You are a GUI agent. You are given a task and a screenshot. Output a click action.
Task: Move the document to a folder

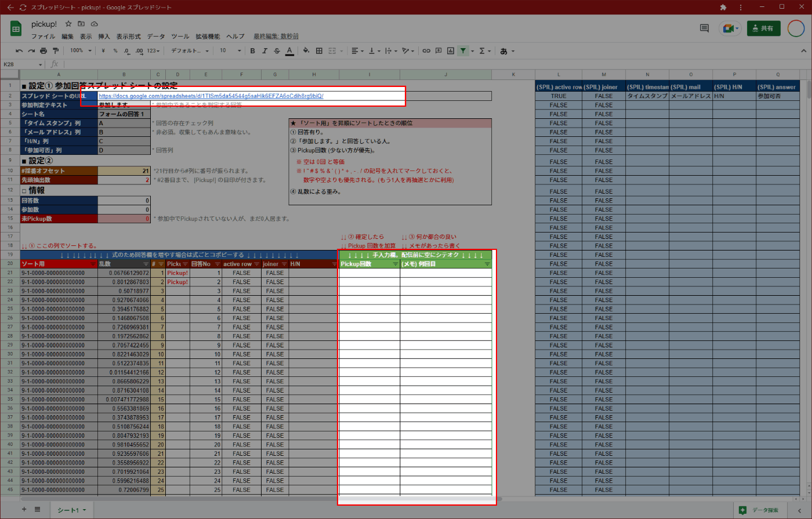(81, 24)
